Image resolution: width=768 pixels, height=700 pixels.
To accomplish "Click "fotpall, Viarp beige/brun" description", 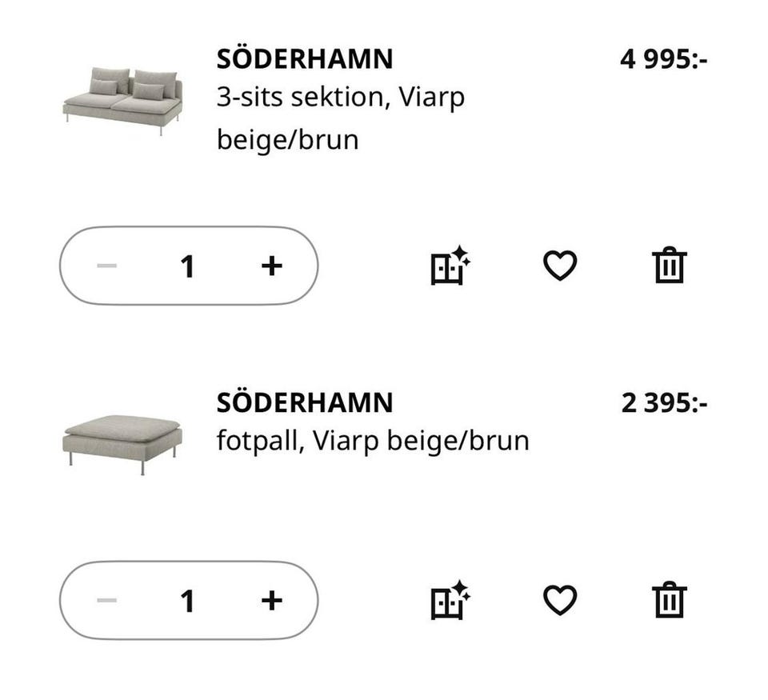I will (373, 440).
